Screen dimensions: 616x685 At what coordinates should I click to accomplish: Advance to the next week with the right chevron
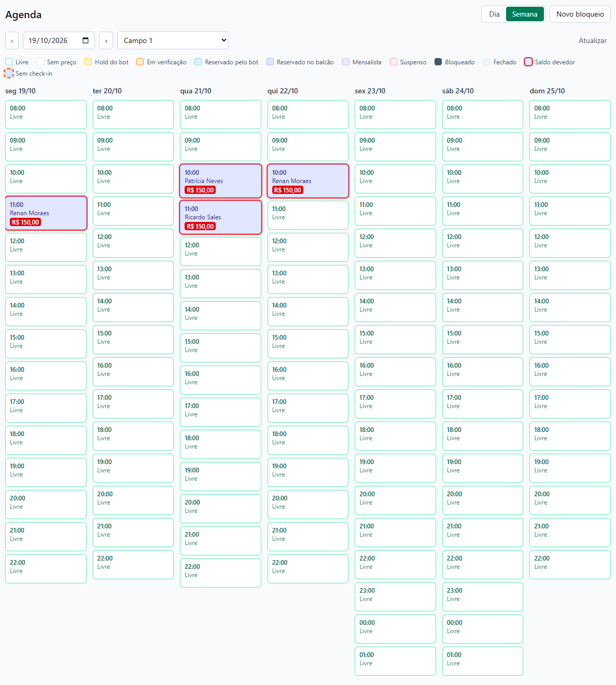tap(106, 40)
